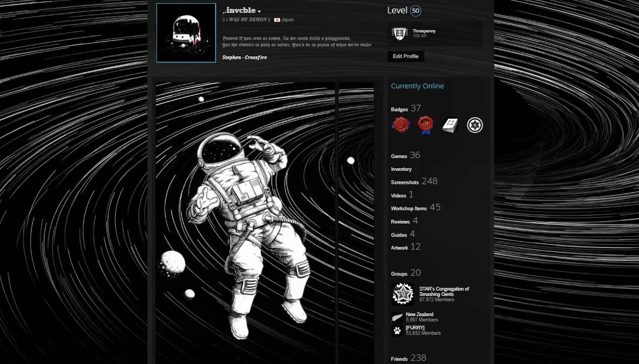Click the Edit Profile button
The image size is (639, 364).
(405, 56)
